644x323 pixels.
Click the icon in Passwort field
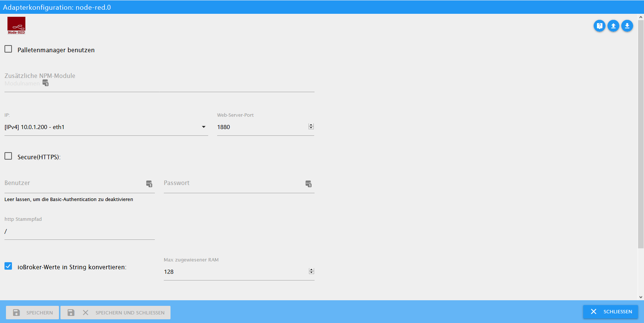point(308,184)
